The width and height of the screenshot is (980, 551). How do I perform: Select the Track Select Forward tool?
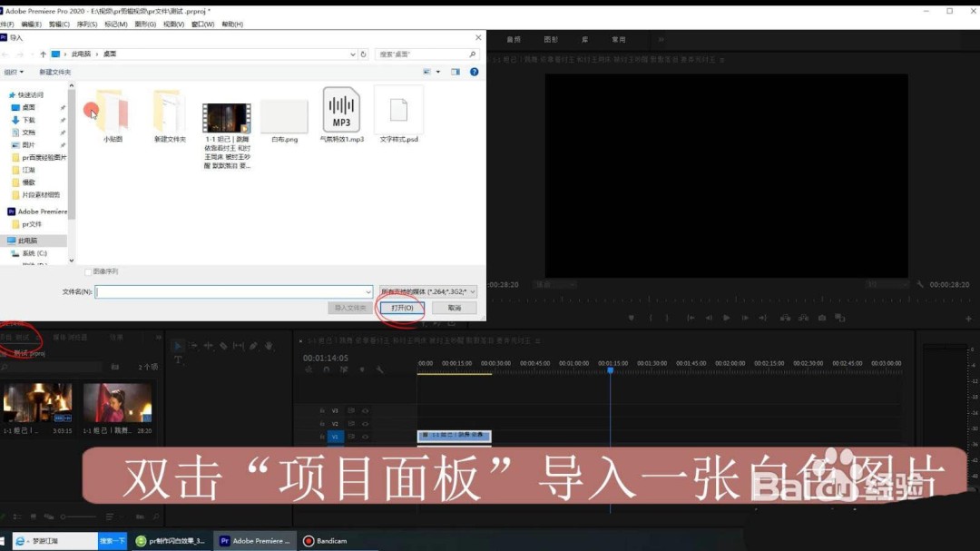194,346
